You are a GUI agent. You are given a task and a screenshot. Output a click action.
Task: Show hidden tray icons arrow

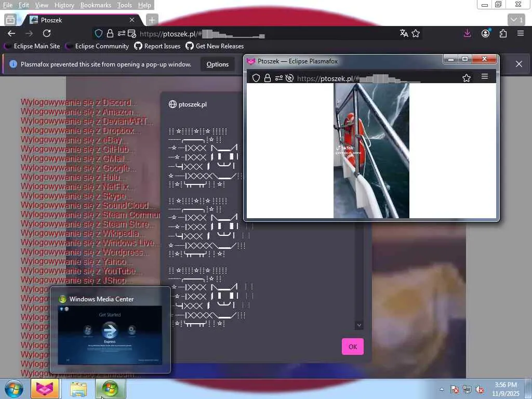pyautogui.click(x=442, y=390)
